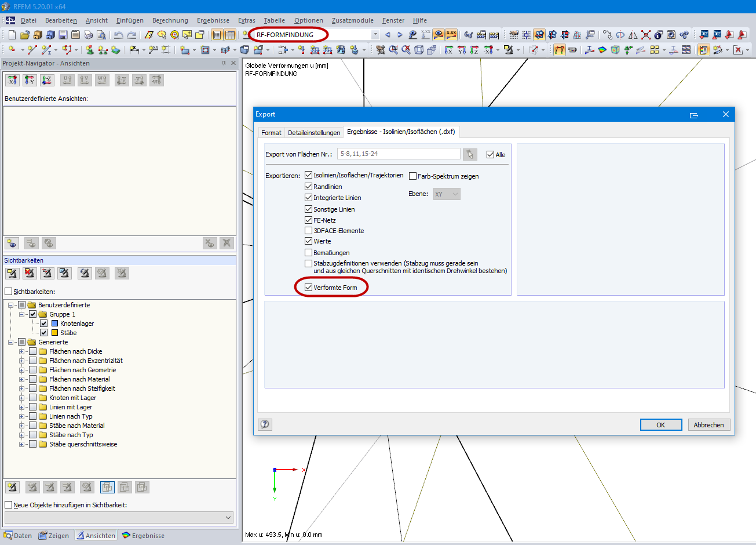This screenshot has width=756, height=545.
Task: Enable Neue Objekte hinzufügen in Sichtbarkeit
Action: [x=8, y=505]
